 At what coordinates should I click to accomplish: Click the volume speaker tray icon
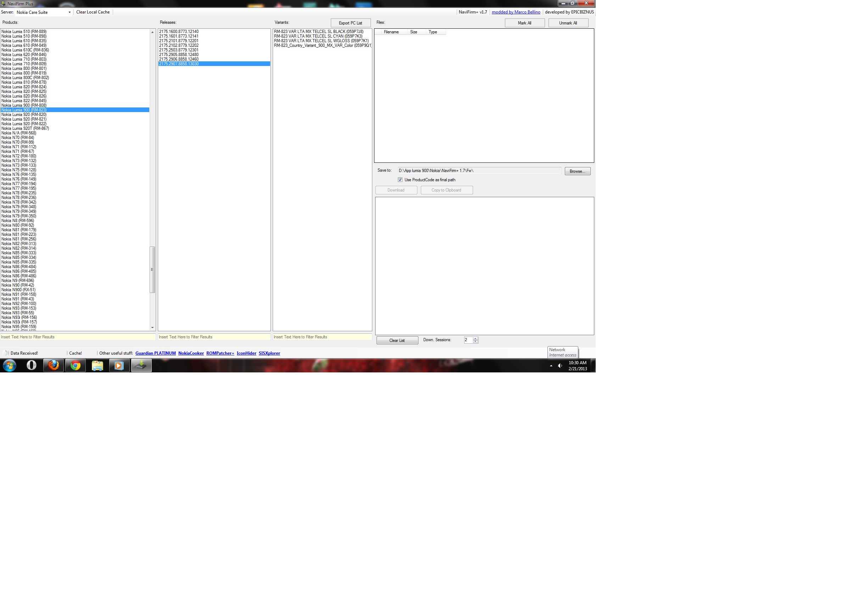[x=560, y=365]
